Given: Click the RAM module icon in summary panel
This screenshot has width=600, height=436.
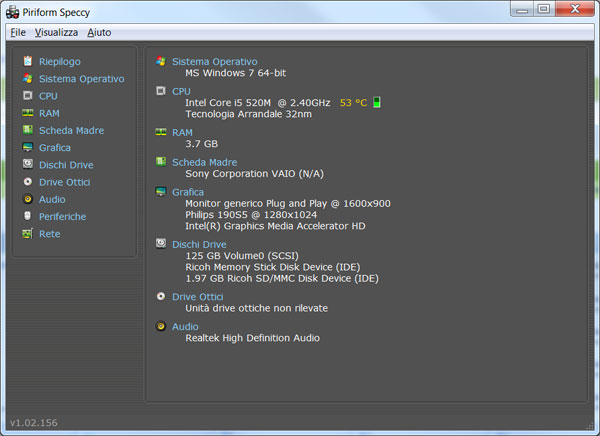Looking at the screenshot, I should [x=161, y=132].
